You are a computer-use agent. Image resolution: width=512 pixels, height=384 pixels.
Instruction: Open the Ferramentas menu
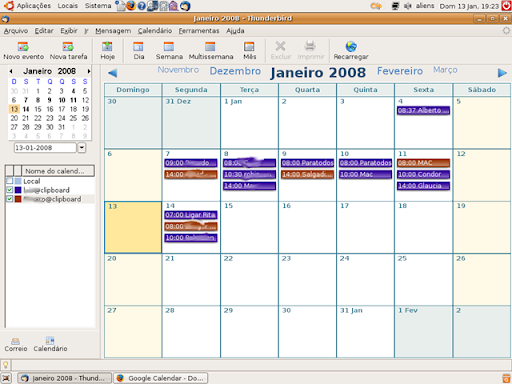coord(199,31)
